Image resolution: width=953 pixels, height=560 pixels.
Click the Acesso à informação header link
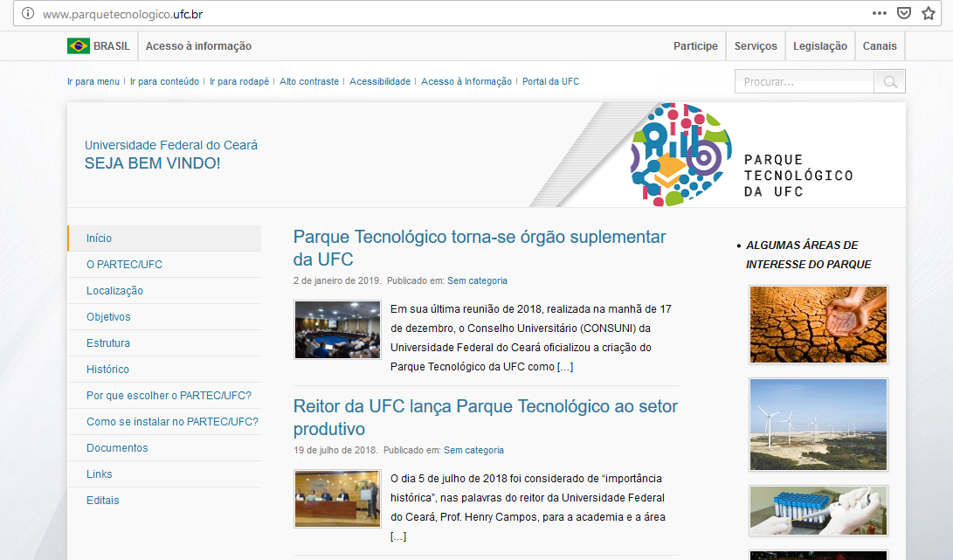[198, 46]
